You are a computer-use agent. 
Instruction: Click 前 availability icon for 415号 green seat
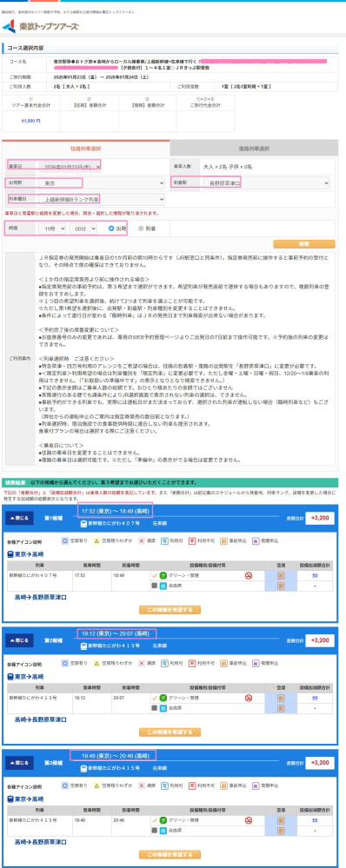[281, 820]
